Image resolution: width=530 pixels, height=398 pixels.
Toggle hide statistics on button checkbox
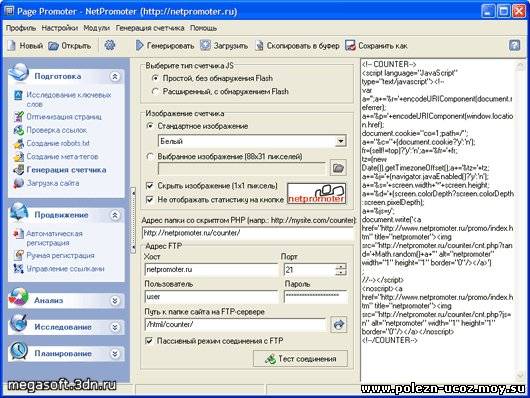tap(149, 200)
